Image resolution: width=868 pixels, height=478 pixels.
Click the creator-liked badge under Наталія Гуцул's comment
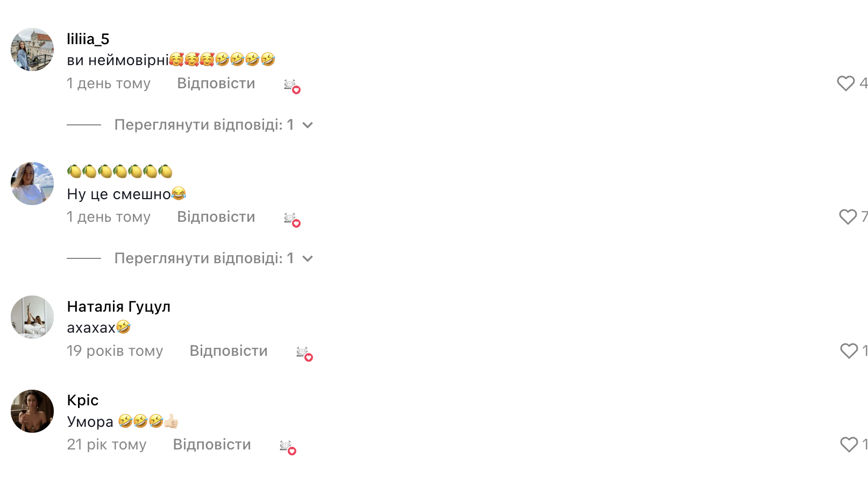pyautogui.click(x=304, y=354)
